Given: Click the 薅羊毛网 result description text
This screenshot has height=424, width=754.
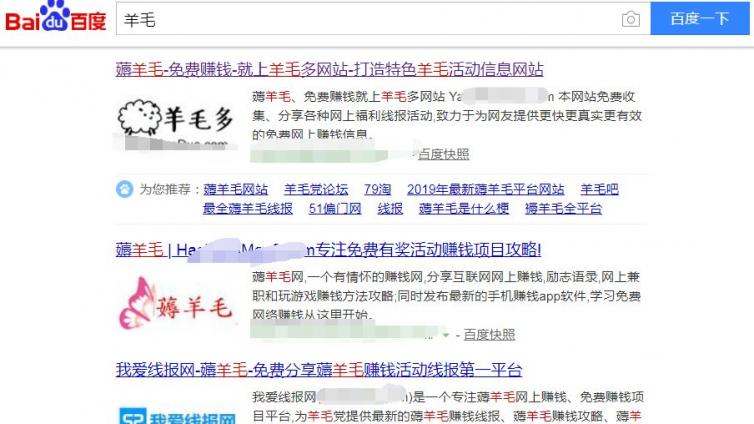Looking at the screenshot, I should pyautogui.click(x=446, y=296).
